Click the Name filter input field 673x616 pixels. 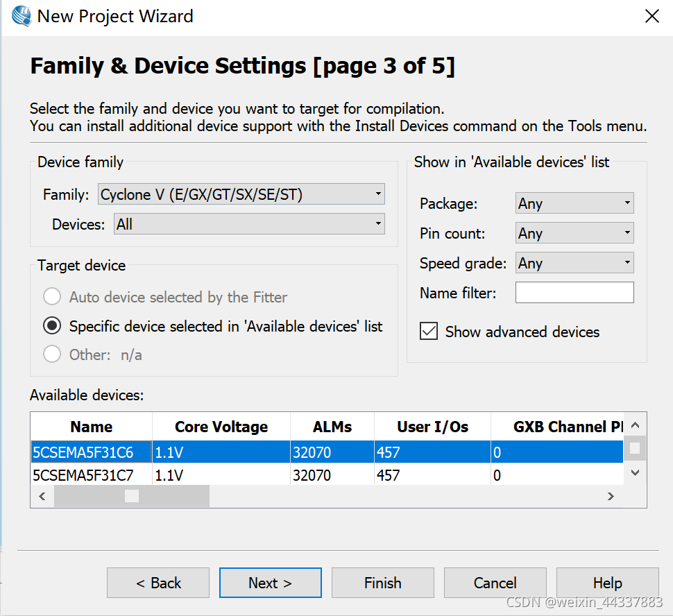click(x=574, y=292)
